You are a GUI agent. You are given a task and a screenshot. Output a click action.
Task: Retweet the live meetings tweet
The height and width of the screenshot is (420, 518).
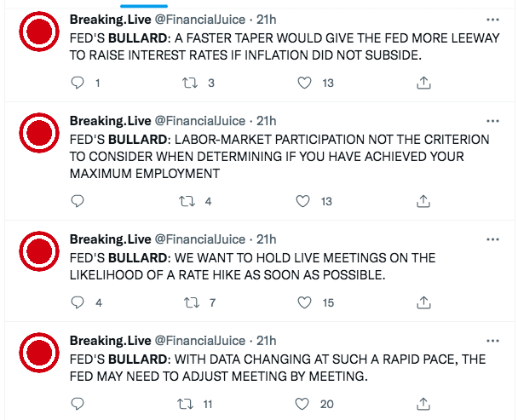190,302
